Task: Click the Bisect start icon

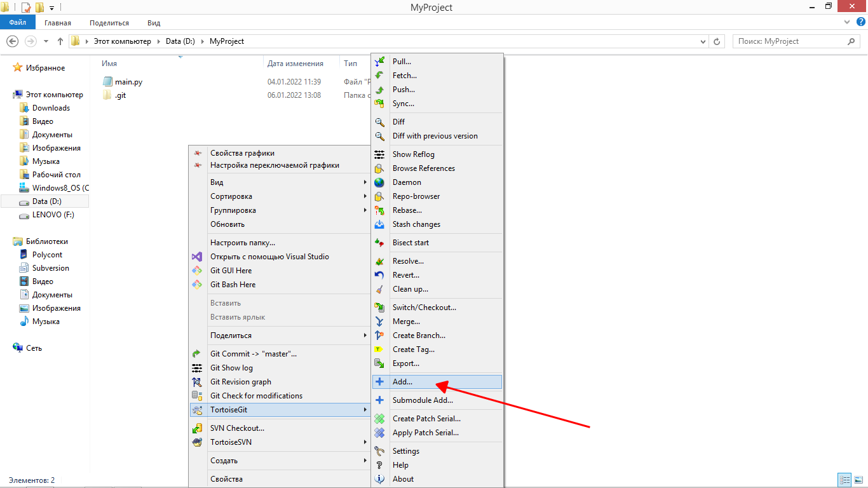Action: [x=380, y=243]
